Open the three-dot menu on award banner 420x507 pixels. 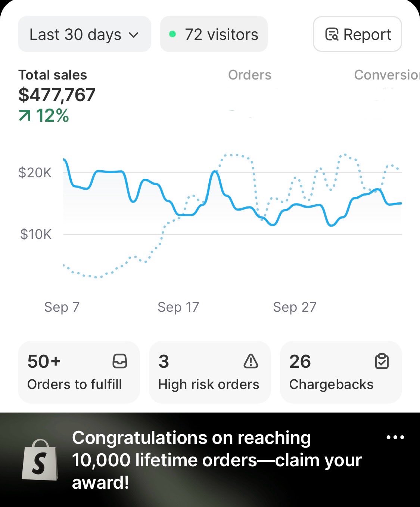tap(395, 437)
